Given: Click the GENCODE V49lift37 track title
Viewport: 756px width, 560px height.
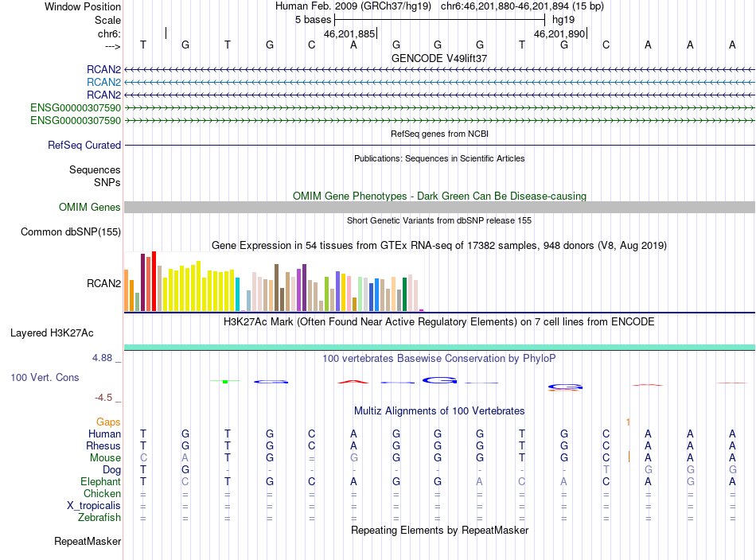Looking at the screenshot, I should (x=438, y=58).
